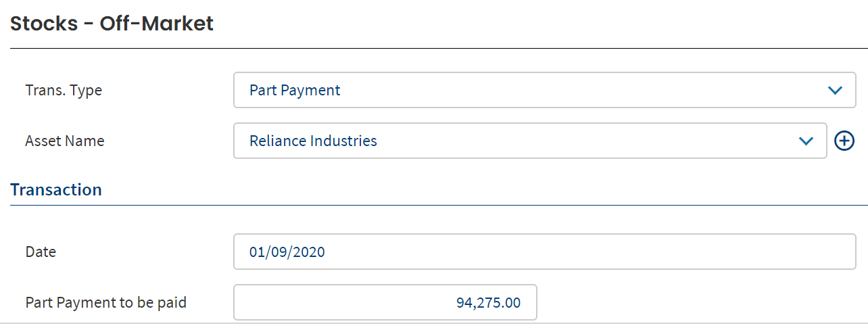Click empty space inside the Date field's right side
868x330 pixels.
(x=608, y=252)
